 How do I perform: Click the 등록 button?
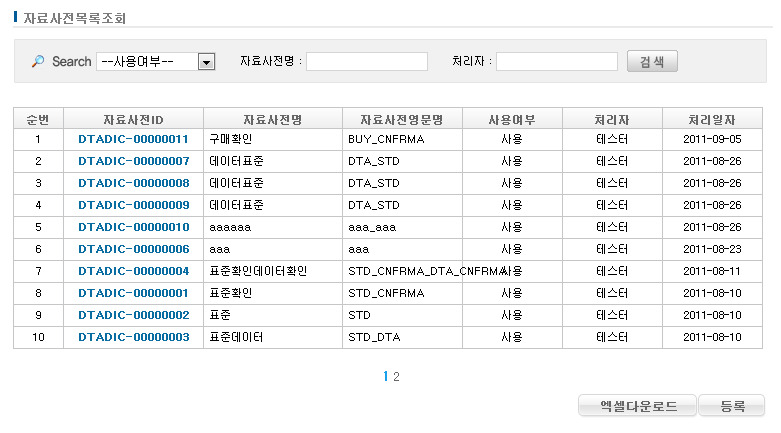(x=733, y=406)
